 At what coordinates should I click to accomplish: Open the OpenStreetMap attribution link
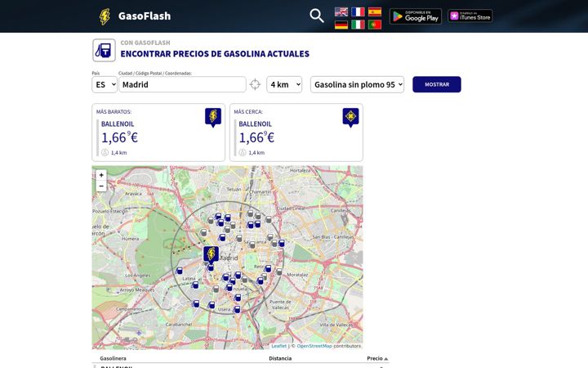[x=314, y=346]
